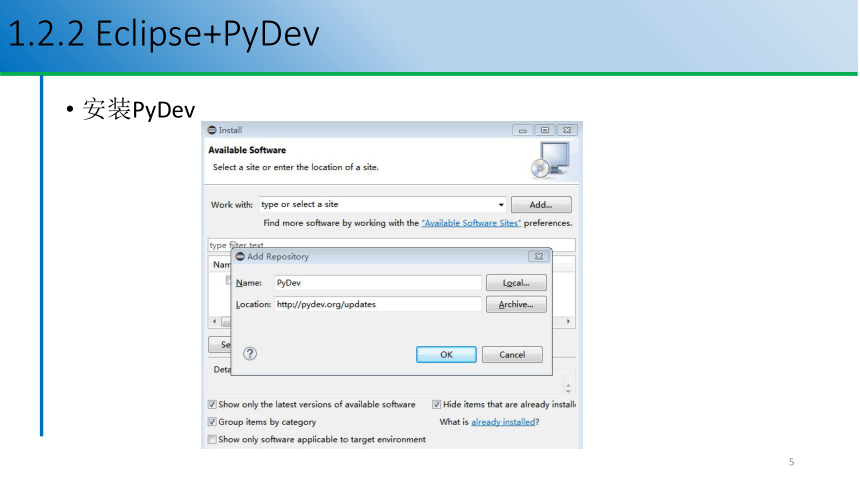Click the Local... button

(x=516, y=283)
